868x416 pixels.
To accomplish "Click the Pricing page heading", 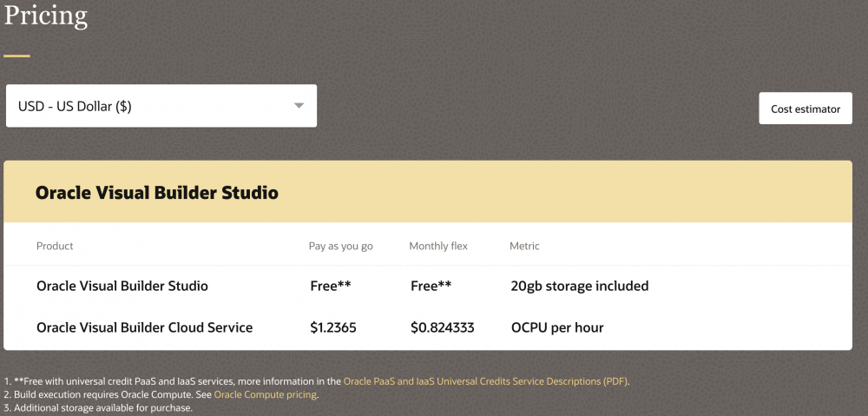I will pos(45,16).
